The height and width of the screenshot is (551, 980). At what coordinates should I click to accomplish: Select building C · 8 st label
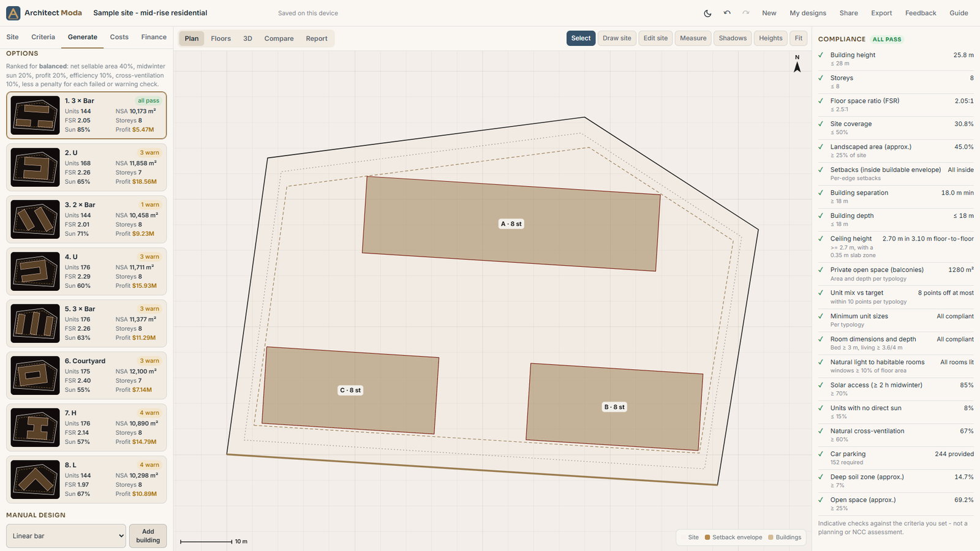[350, 390]
